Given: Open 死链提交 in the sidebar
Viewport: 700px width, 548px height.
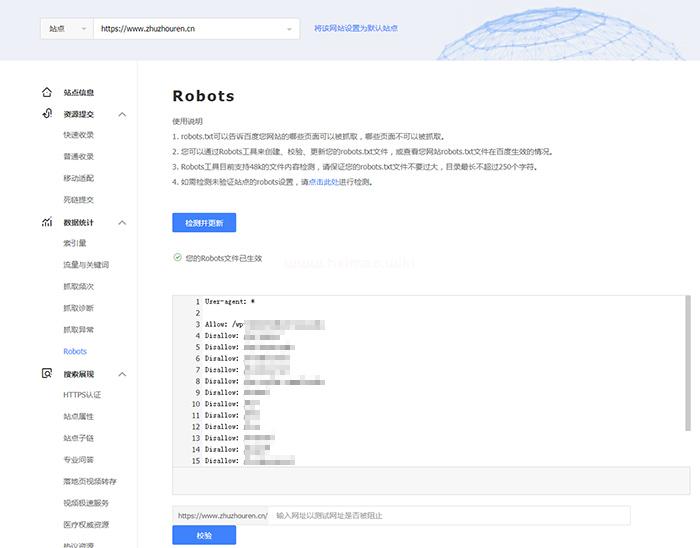Looking at the screenshot, I should 79,200.
